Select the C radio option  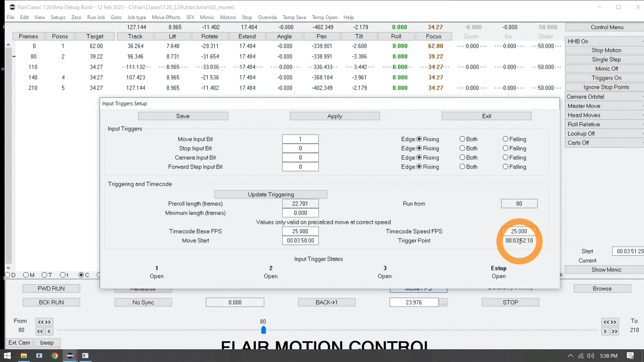[81, 275]
